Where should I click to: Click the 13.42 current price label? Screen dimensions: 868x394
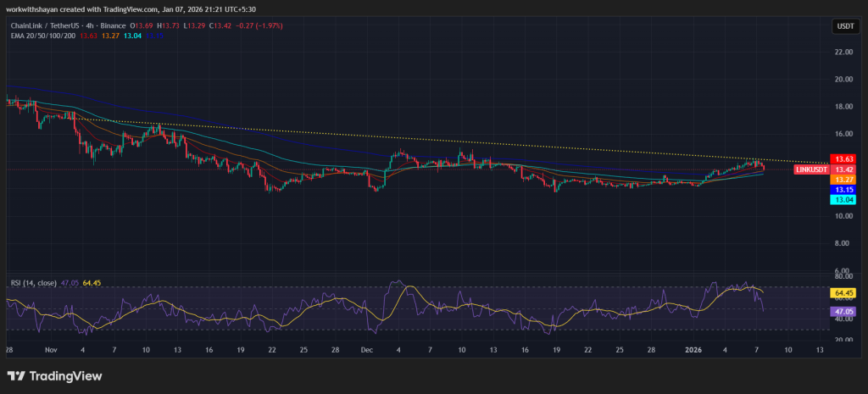844,169
